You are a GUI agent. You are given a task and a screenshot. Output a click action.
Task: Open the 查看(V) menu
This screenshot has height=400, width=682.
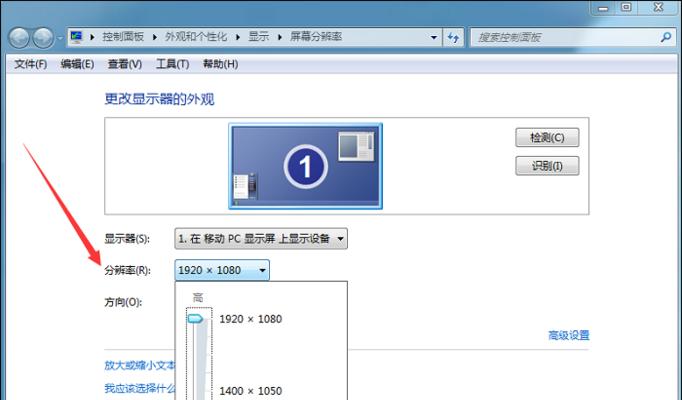coord(125,64)
